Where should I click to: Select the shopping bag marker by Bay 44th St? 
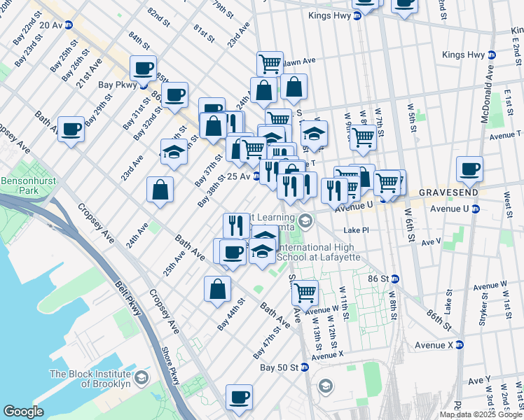218,288
